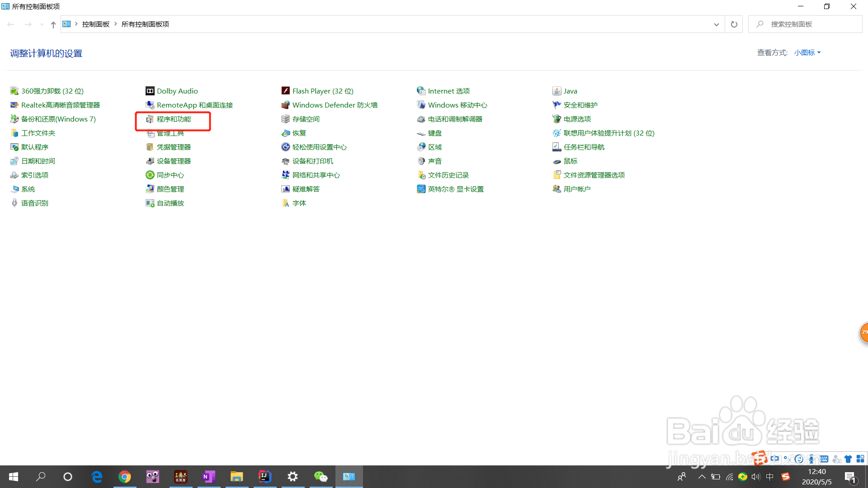
Task: Open 程序和功能 (Programs and Features)
Action: (x=174, y=119)
